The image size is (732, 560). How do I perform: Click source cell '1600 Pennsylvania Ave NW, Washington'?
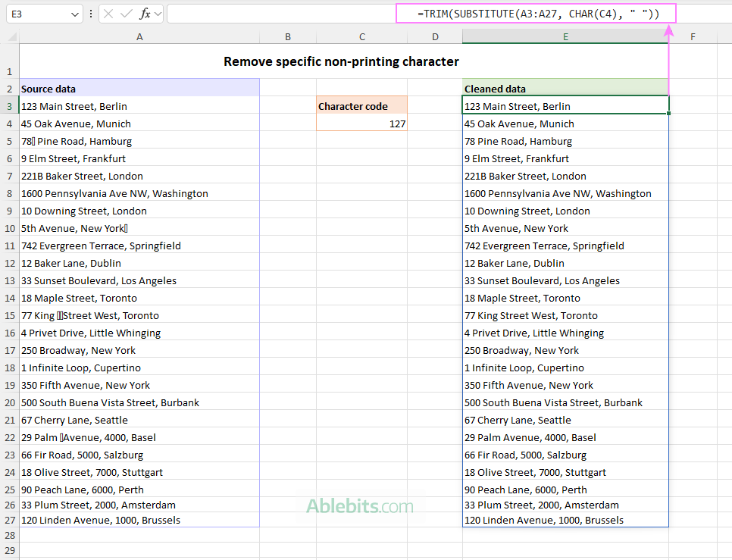139,192
